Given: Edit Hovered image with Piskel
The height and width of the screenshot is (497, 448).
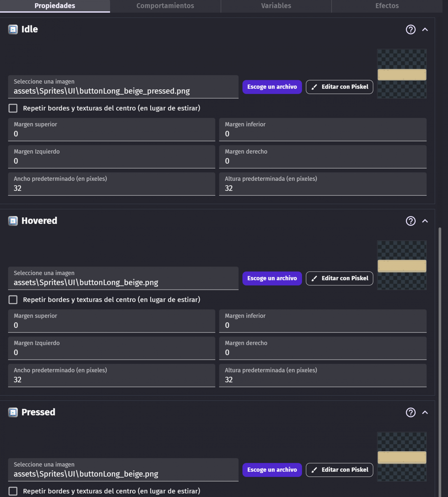Looking at the screenshot, I should [x=339, y=278].
